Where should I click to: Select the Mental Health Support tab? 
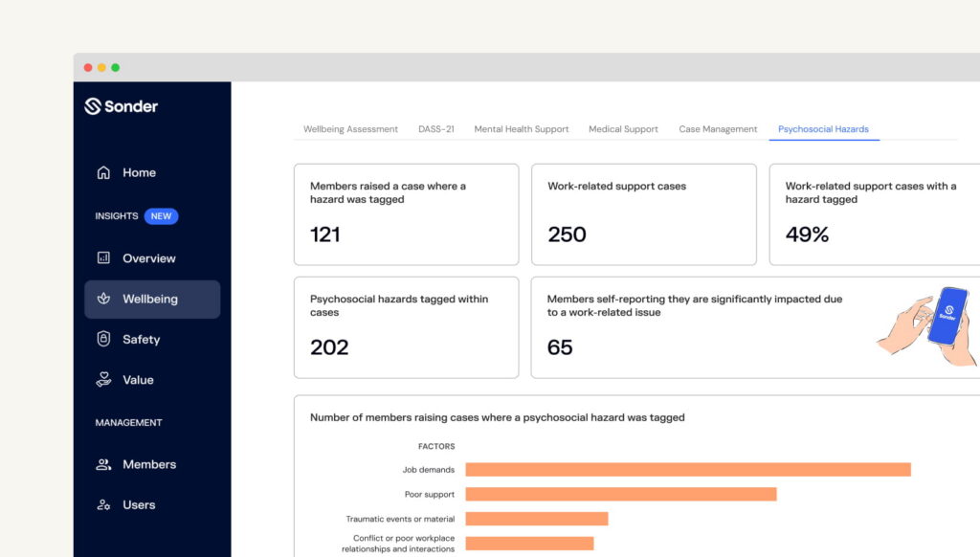point(522,129)
